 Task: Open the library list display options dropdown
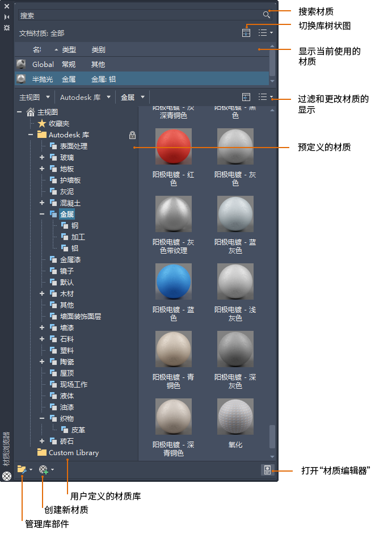click(x=265, y=97)
